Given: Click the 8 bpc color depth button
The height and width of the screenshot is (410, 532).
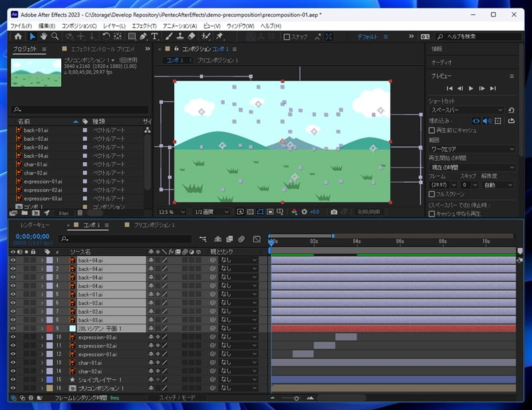Looking at the screenshot, I should pos(64,213).
